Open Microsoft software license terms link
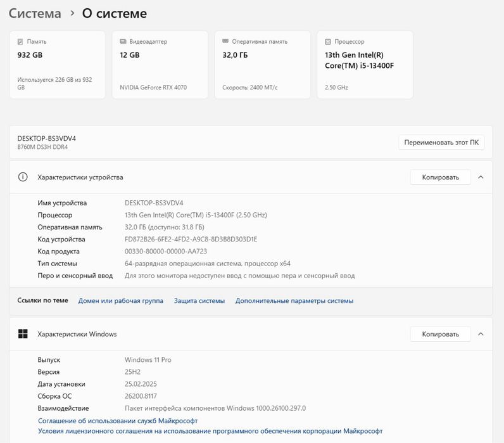504x443 pixels. point(210,431)
